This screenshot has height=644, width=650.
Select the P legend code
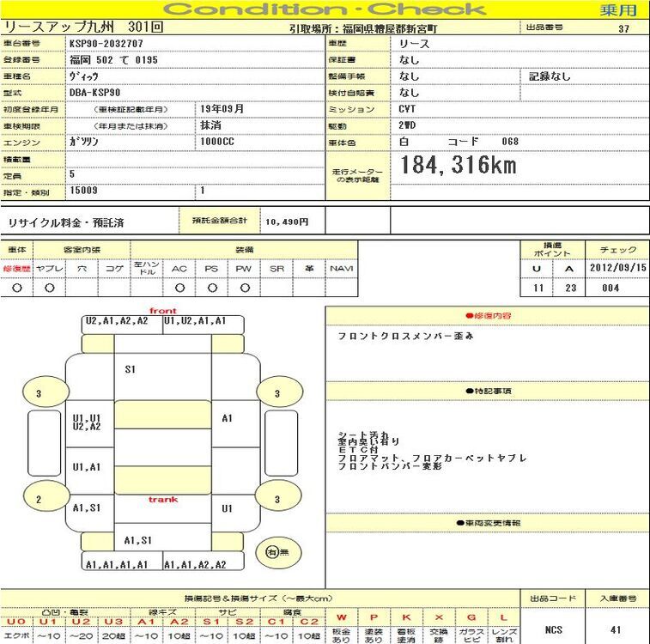(374, 617)
